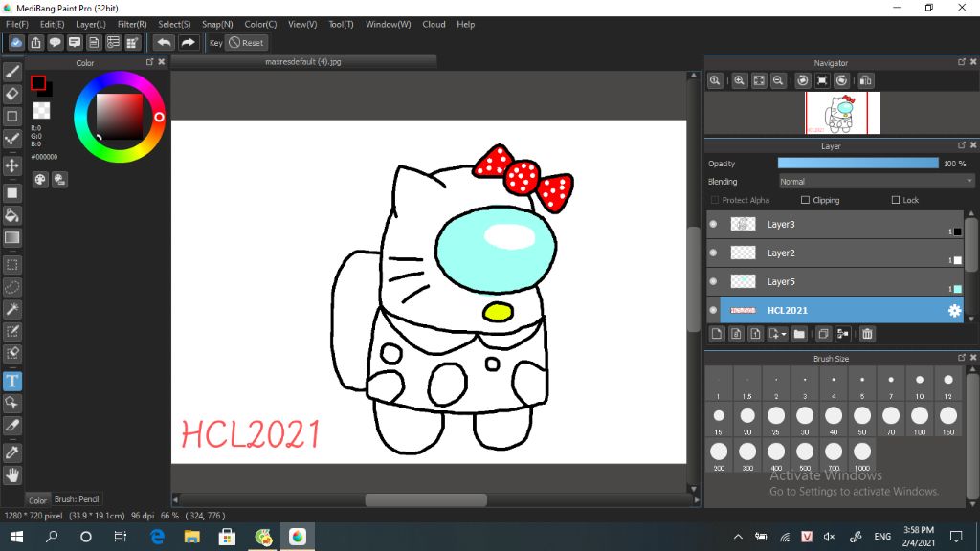Screen dimensions: 980x551
Task: Toggle visibility of Layer3
Action: coord(713,224)
